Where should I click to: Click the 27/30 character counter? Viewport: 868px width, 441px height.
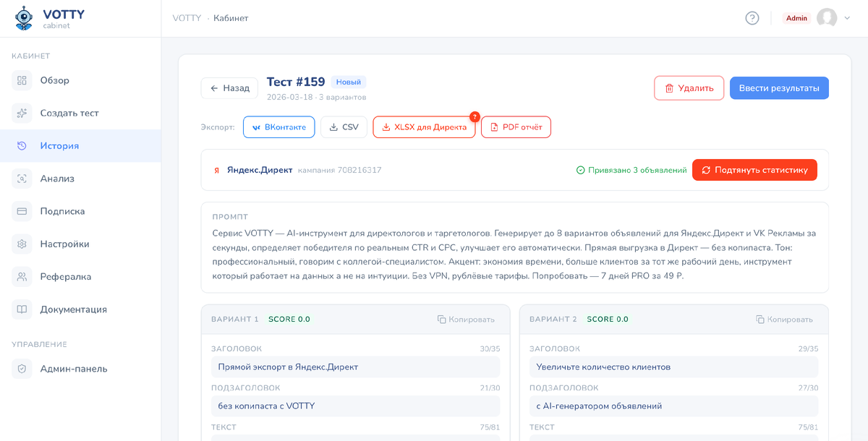[x=808, y=388]
